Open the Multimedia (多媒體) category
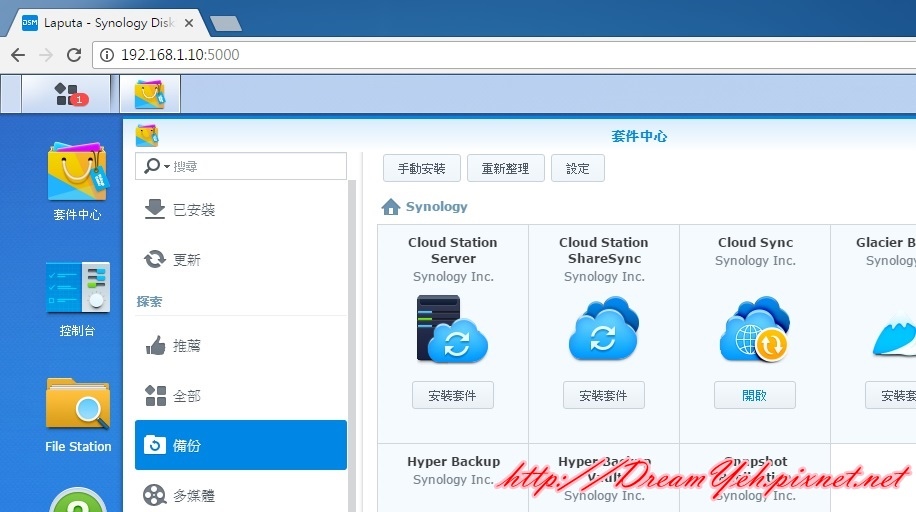 (241, 494)
